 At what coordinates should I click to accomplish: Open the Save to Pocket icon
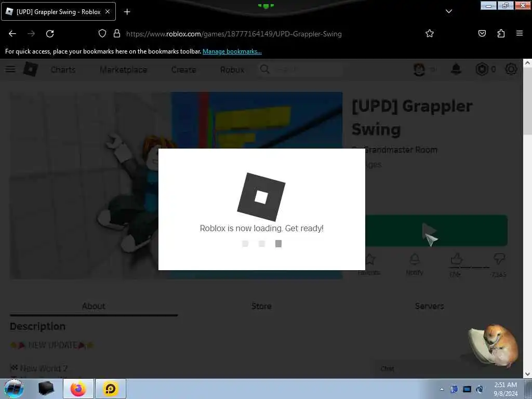click(x=482, y=33)
